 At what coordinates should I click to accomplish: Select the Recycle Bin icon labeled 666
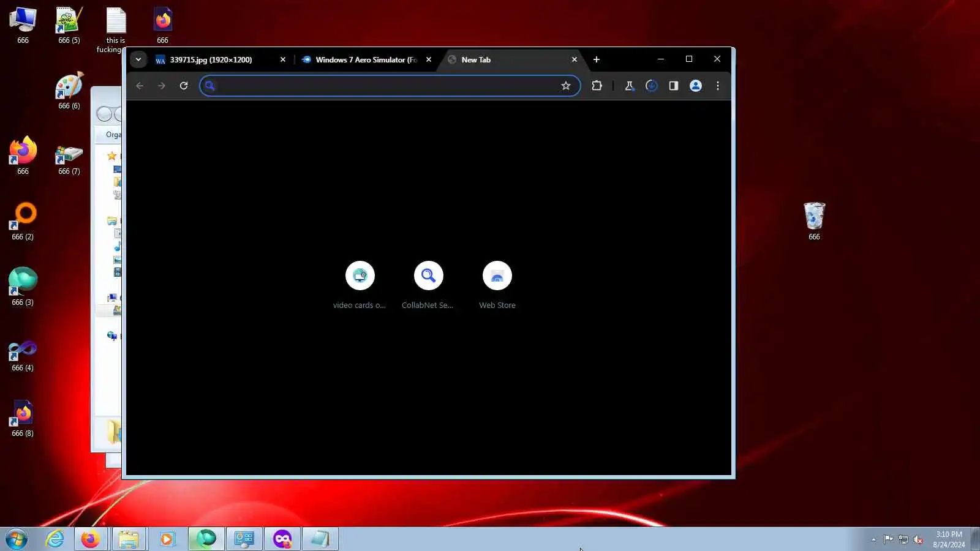click(814, 221)
